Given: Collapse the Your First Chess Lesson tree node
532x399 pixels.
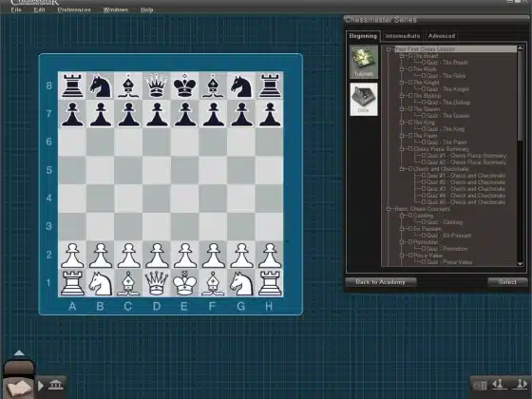Looking at the screenshot, I should click(389, 49).
